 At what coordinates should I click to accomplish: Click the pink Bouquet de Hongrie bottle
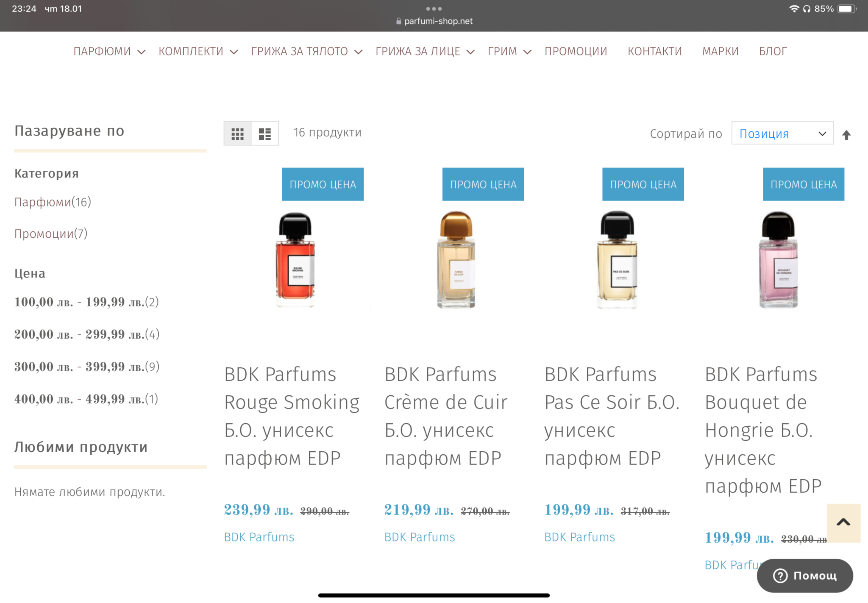(778, 259)
